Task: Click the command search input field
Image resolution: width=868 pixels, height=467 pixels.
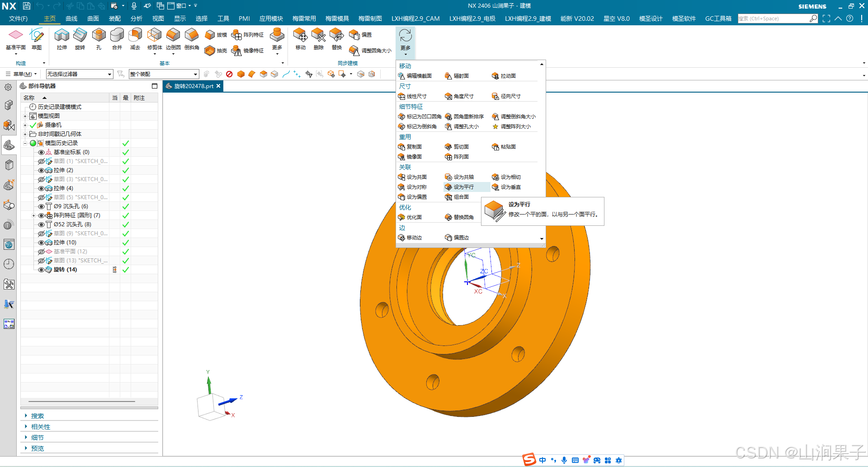Action: (774, 19)
